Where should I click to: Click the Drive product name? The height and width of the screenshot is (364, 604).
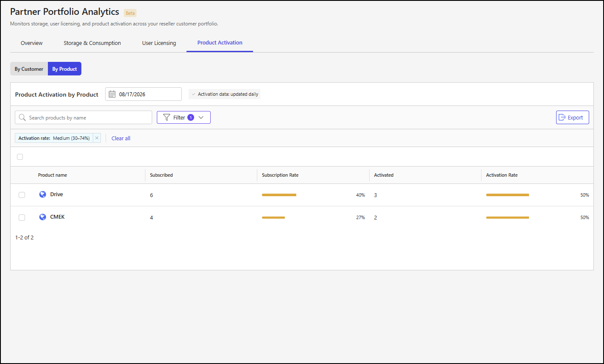point(56,195)
